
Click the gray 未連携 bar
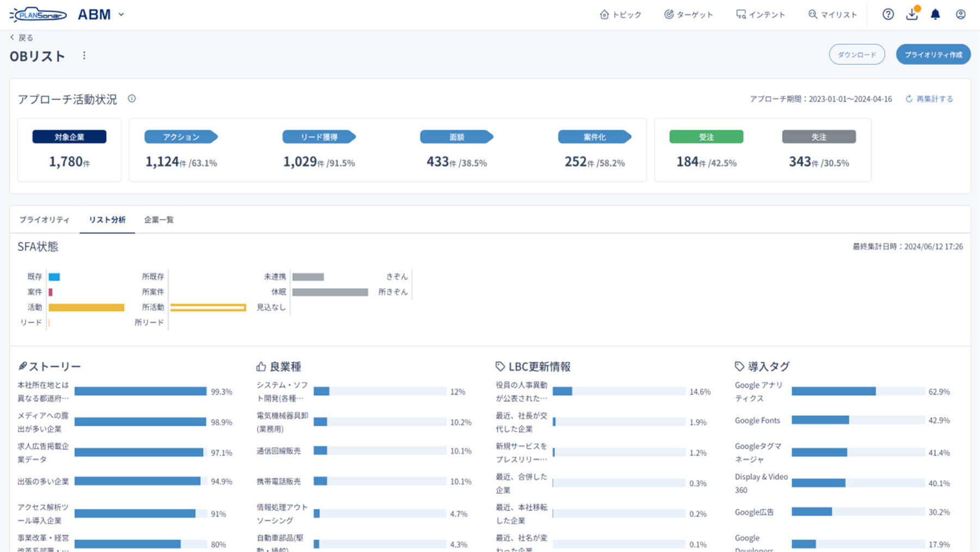click(x=308, y=277)
